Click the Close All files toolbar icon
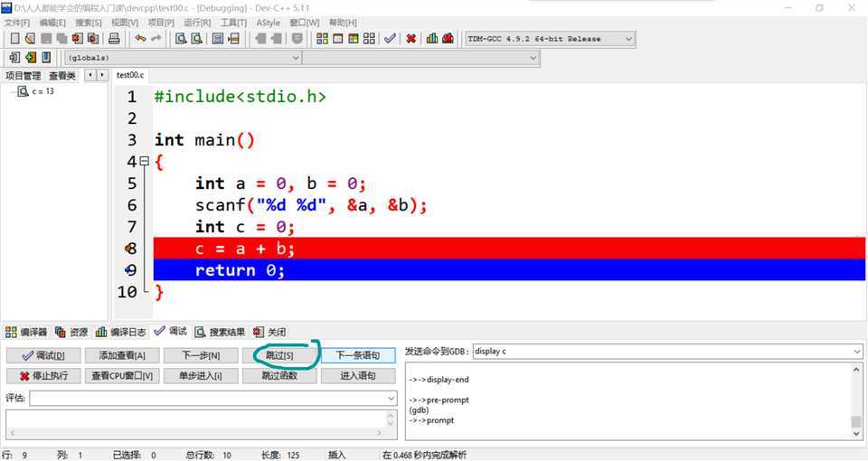This screenshot has height=461, width=868. click(x=93, y=38)
